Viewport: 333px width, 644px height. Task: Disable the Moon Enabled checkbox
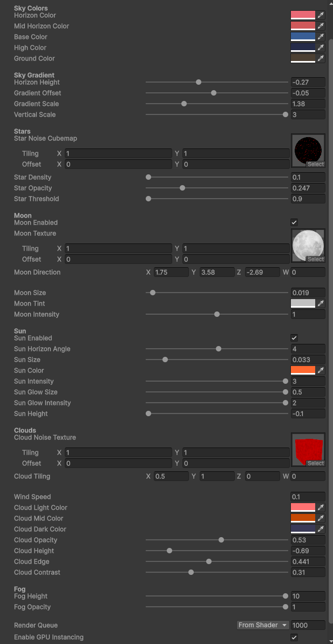point(294,222)
